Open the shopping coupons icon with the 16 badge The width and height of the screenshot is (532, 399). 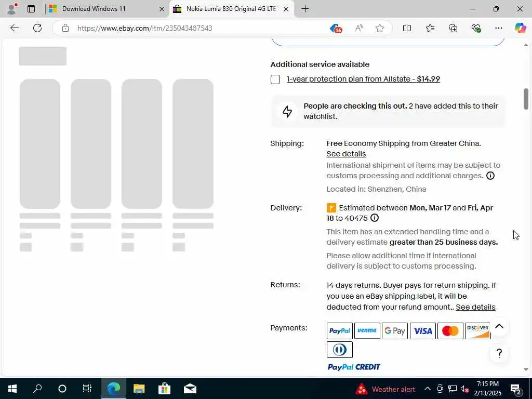pyautogui.click(x=336, y=28)
